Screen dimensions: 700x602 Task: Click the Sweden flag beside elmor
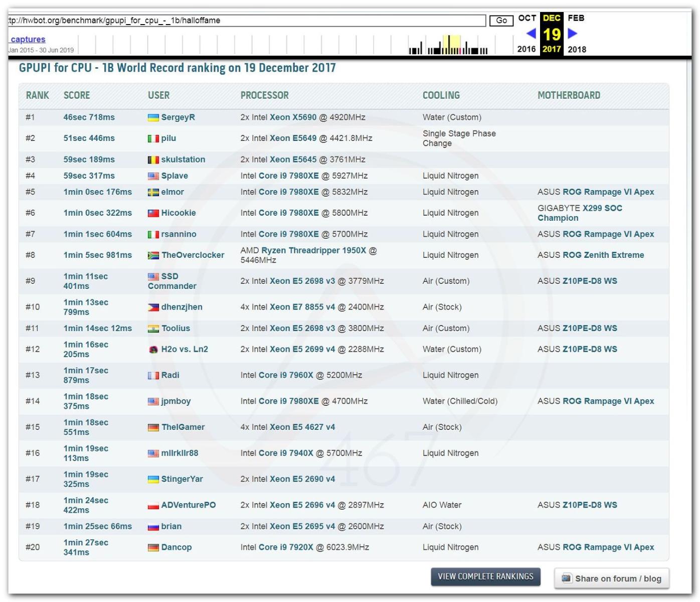(153, 193)
